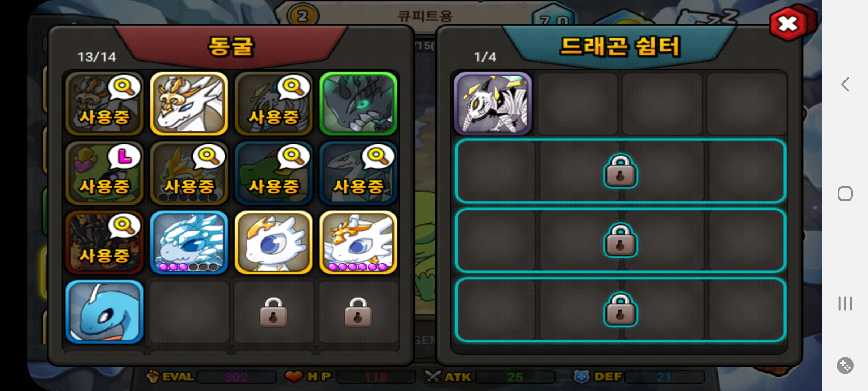Image resolution: width=868 pixels, height=391 pixels.
Task: Tap the last locked cave slot padlock
Action: click(x=358, y=312)
